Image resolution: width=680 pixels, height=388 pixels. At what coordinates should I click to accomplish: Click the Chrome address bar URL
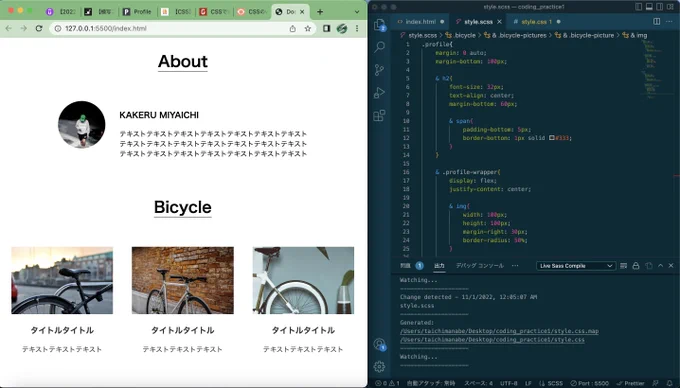tap(106, 28)
